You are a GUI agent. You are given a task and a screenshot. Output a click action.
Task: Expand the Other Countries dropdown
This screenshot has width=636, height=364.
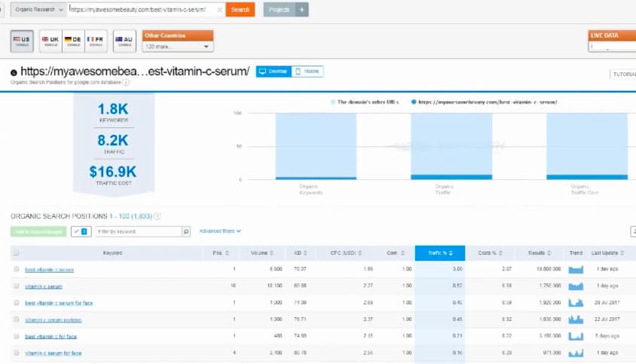[178, 47]
